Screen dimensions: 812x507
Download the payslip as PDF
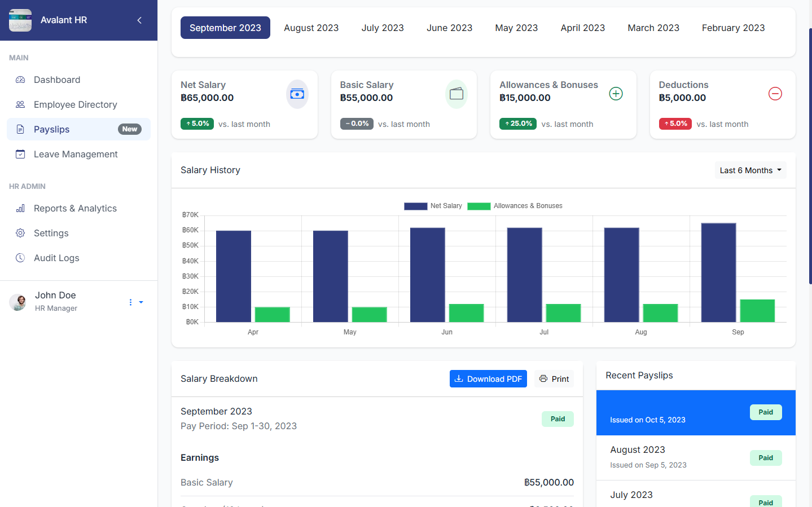click(488, 379)
